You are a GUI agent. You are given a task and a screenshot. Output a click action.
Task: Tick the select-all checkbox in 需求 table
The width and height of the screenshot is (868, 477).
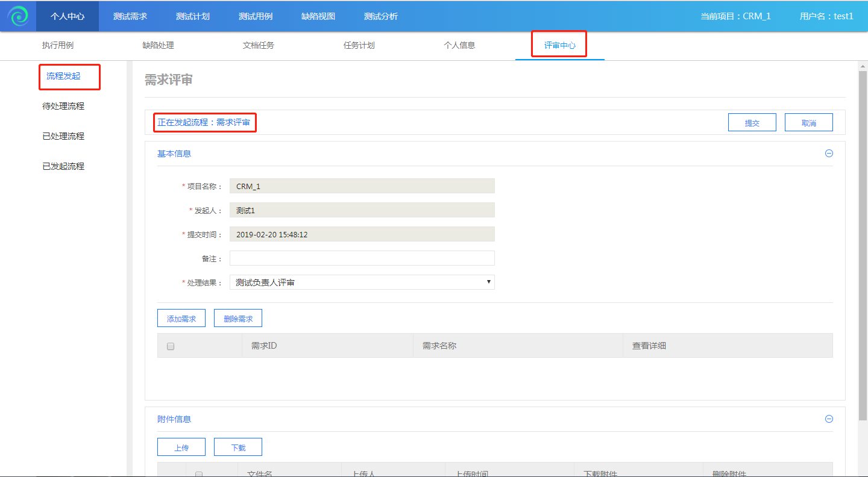coord(171,346)
